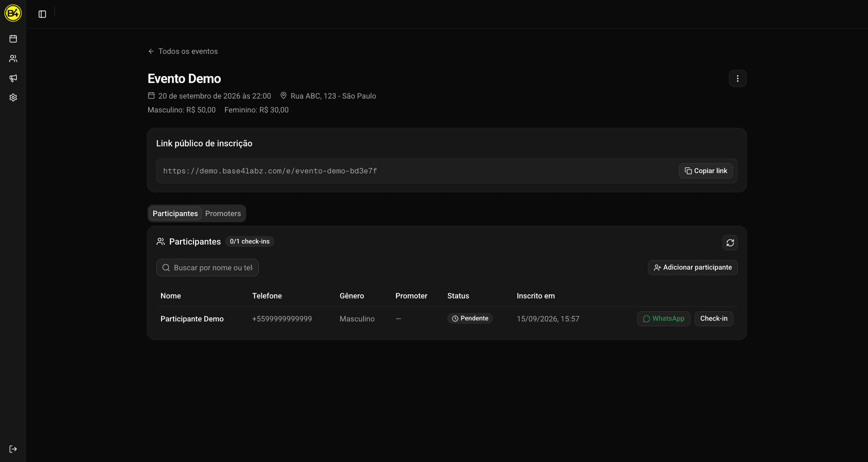Click the logout icon in the sidebar
The height and width of the screenshot is (462, 868).
[13, 449]
